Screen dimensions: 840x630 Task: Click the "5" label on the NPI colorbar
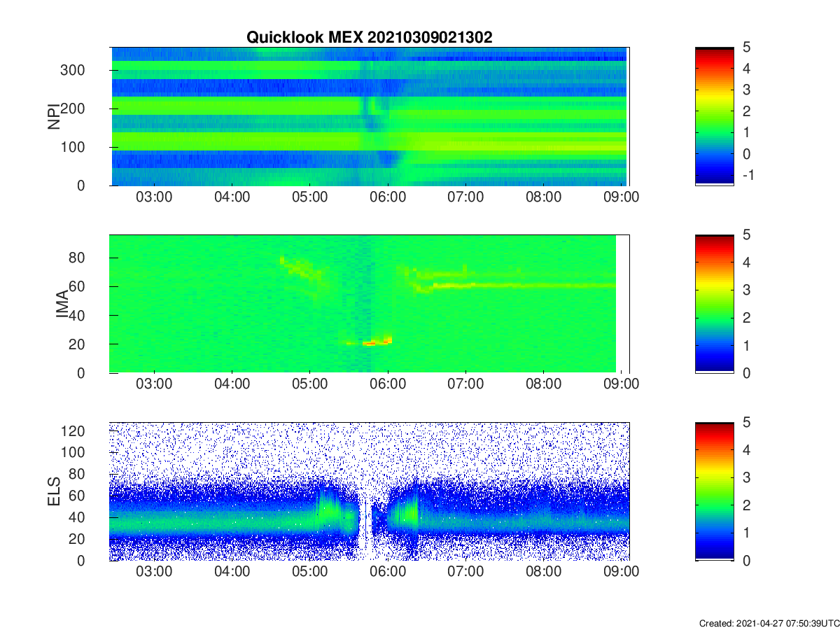(x=746, y=48)
